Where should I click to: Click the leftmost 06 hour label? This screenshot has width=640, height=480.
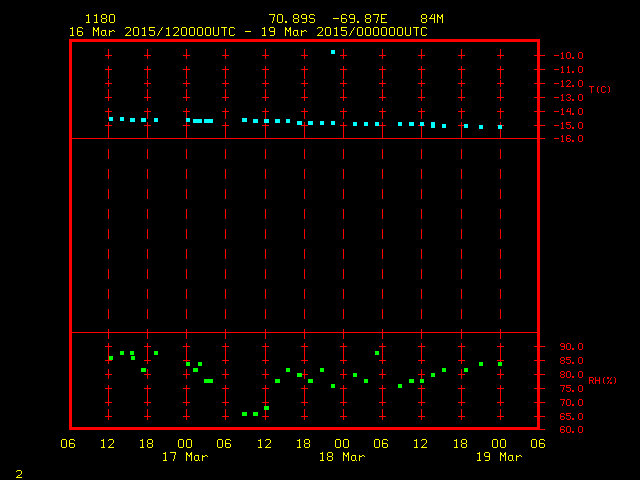point(69,443)
